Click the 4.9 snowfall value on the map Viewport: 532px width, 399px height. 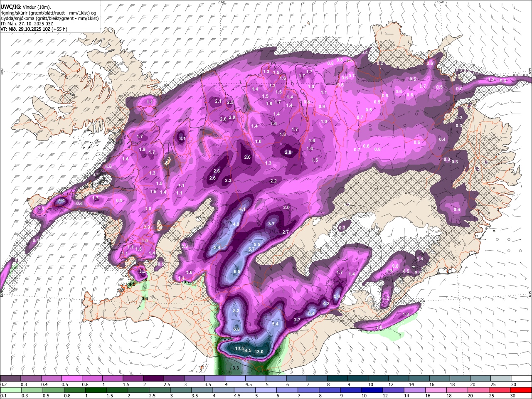(236, 224)
